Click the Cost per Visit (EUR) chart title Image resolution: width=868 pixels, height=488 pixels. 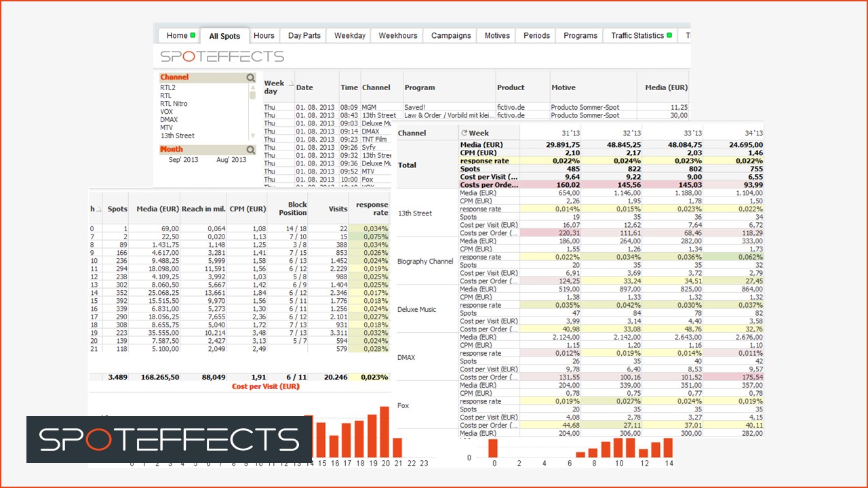266,386
